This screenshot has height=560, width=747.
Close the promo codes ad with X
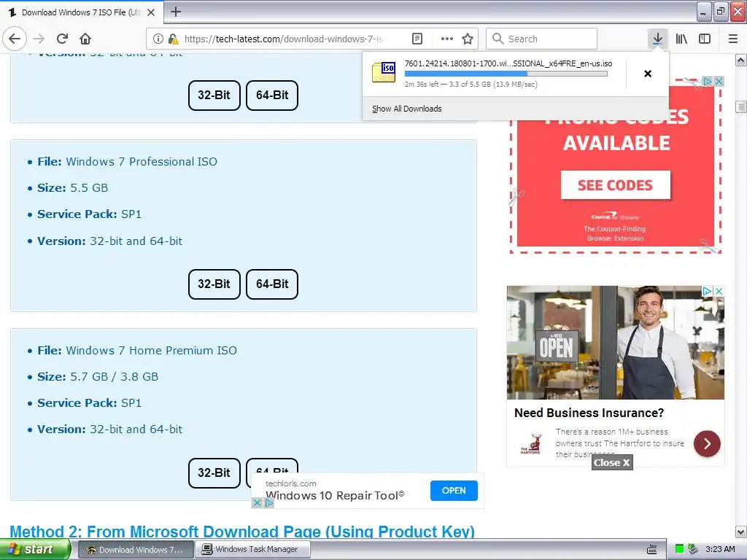point(719,81)
